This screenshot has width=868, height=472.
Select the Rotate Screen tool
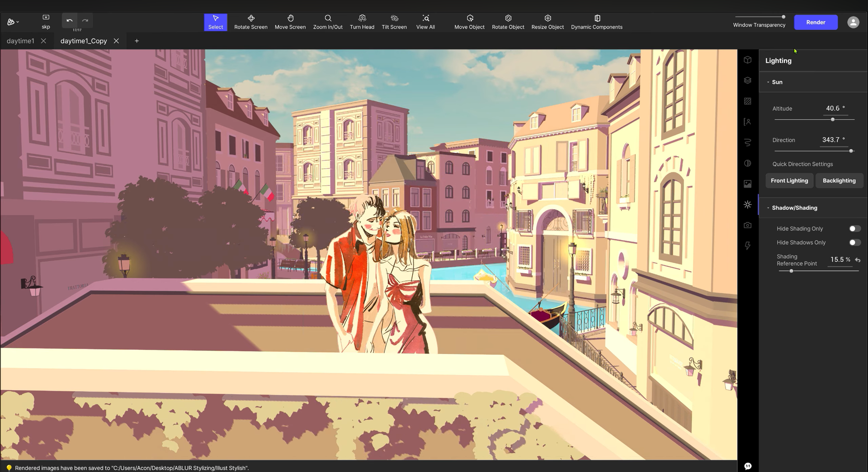point(250,22)
